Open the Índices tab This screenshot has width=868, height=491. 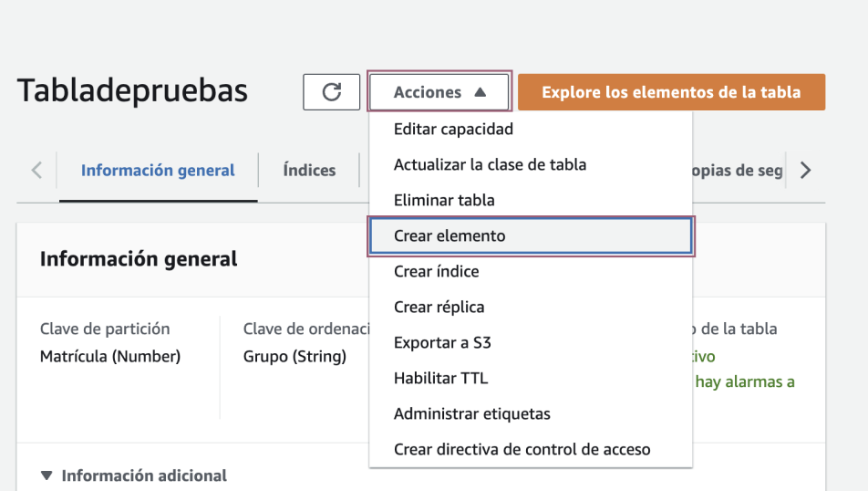pyautogui.click(x=309, y=170)
